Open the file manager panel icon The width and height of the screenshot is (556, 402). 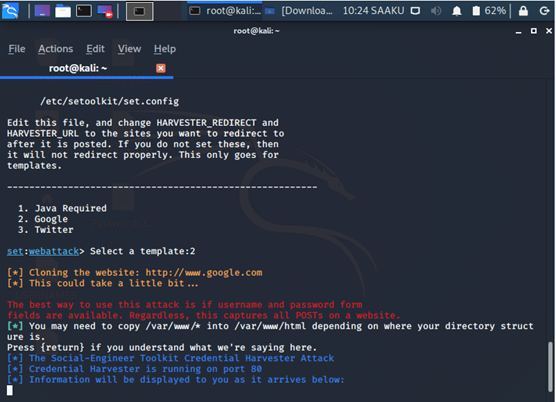point(63,11)
